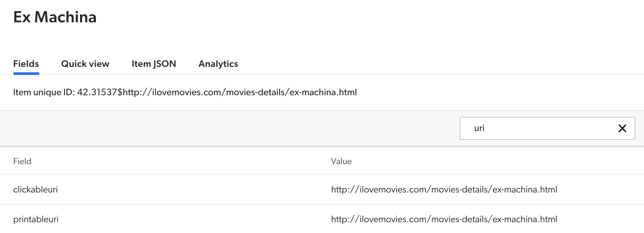Select the Fields tab

(x=26, y=64)
